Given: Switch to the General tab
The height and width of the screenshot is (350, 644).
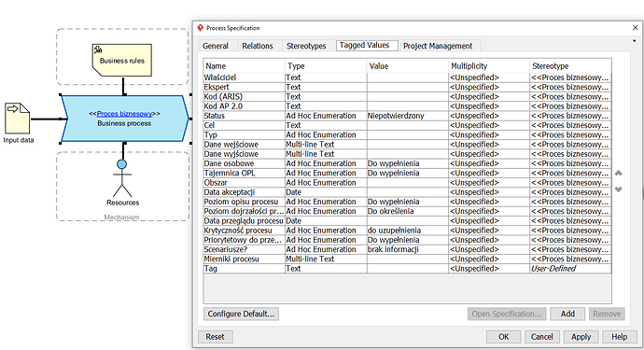Looking at the screenshot, I should coord(216,46).
